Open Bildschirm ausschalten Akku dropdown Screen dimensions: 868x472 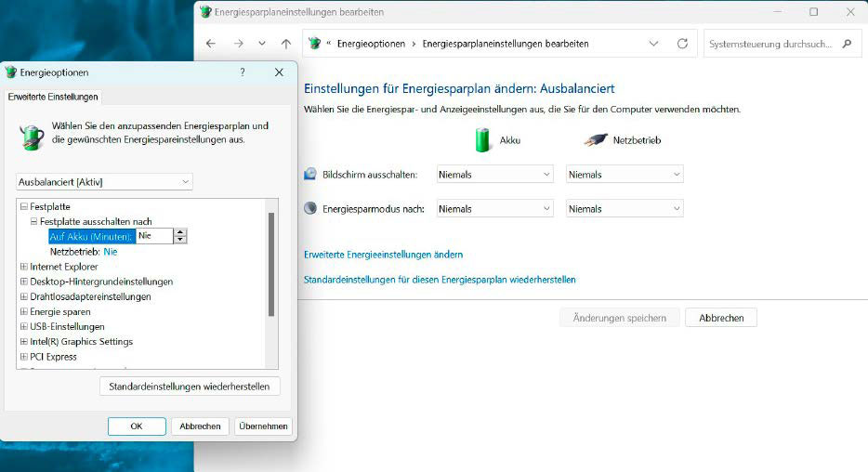[494, 175]
